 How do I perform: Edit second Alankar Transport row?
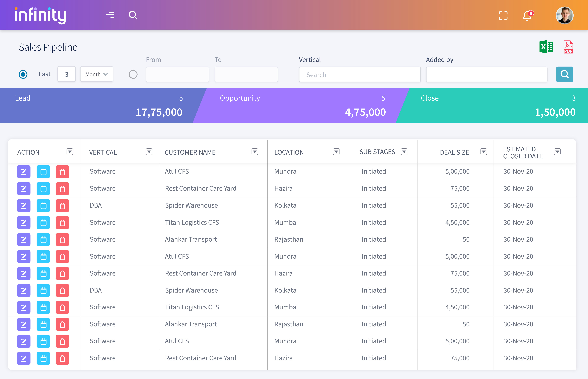click(24, 325)
